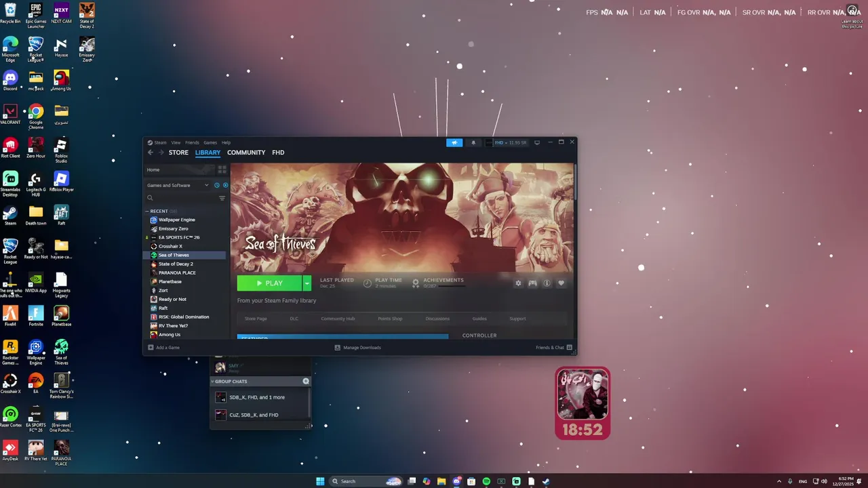Collapse the RECENT games section
868x488 pixels.
[x=146, y=211]
